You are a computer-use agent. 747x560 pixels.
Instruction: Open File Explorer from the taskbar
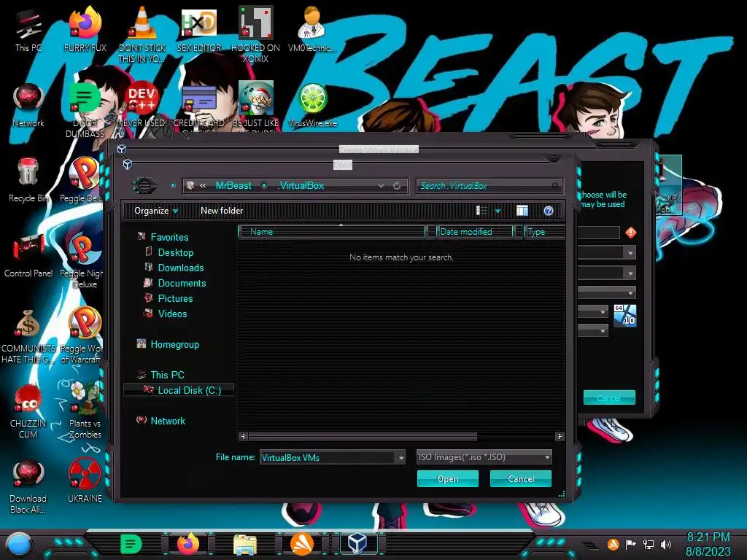click(x=245, y=544)
